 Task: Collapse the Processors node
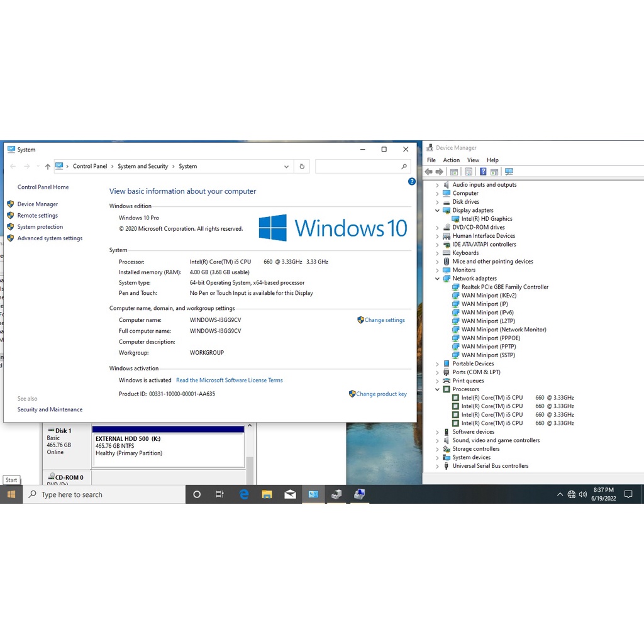click(438, 389)
